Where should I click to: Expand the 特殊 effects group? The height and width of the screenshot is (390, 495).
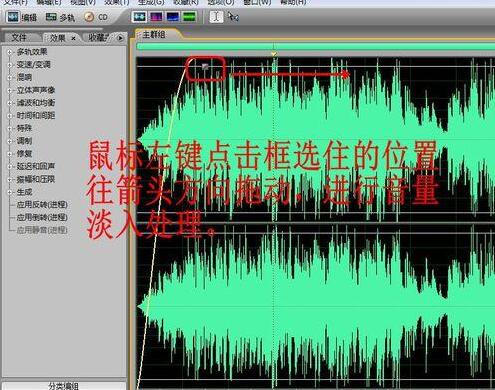pyautogui.click(x=10, y=128)
